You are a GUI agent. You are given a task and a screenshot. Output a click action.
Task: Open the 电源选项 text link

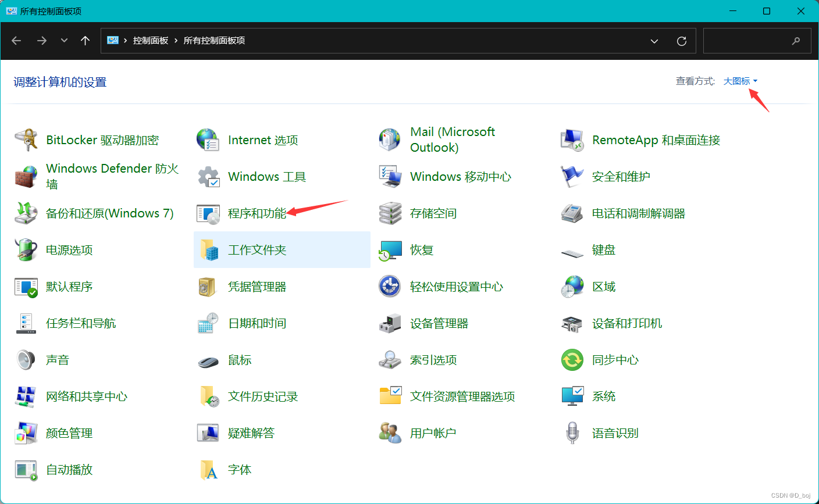coord(69,250)
